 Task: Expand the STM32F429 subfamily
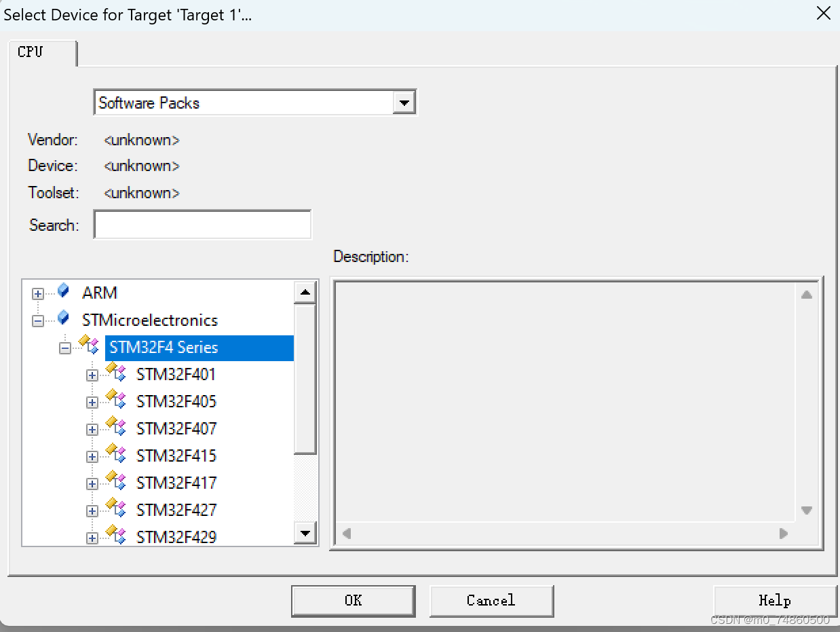[x=92, y=538]
